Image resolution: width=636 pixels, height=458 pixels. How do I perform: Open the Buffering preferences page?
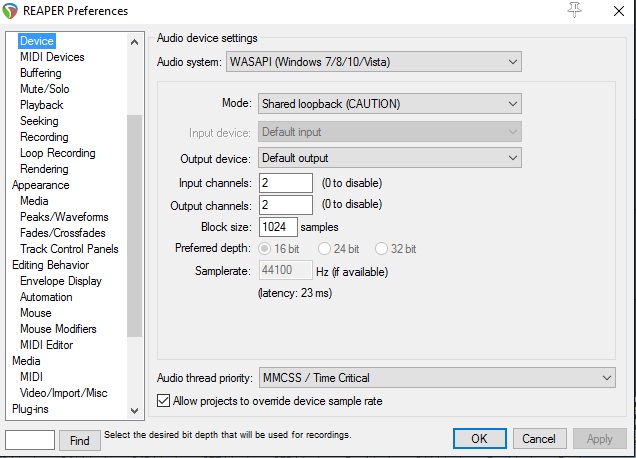coord(40,73)
